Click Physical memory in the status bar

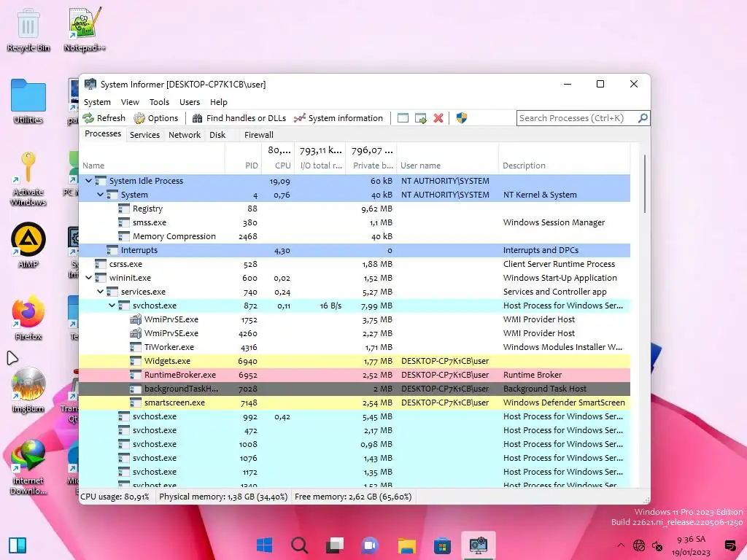tap(223, 497)
